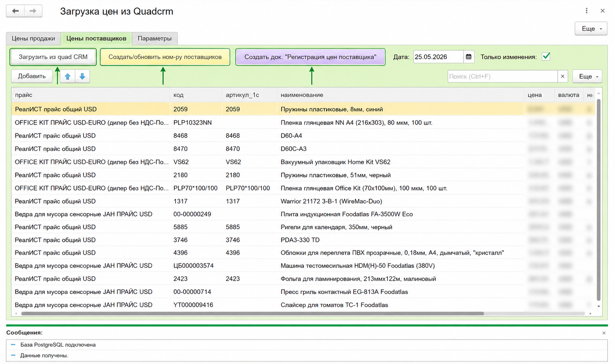615x364 pixels.
Task: Toggle the Только изменения checkbox
Action: (x=546, y=57)
